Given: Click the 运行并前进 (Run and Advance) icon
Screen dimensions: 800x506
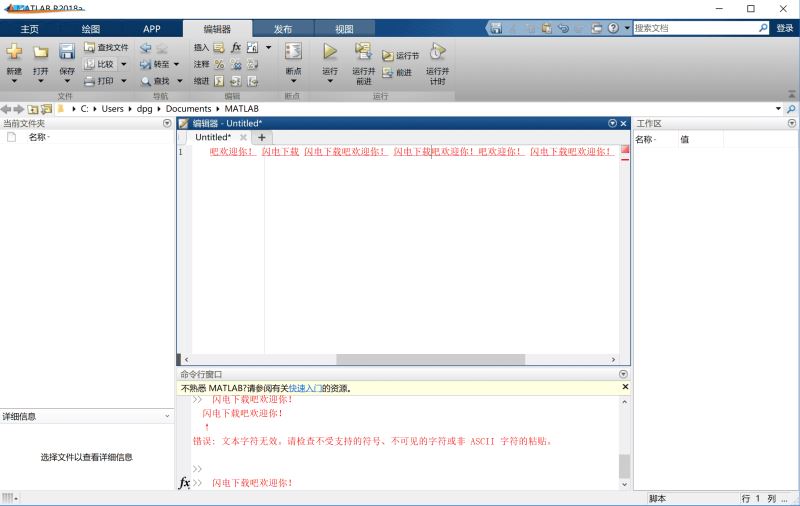Looking at the screenshot, I should click(363, 51).
